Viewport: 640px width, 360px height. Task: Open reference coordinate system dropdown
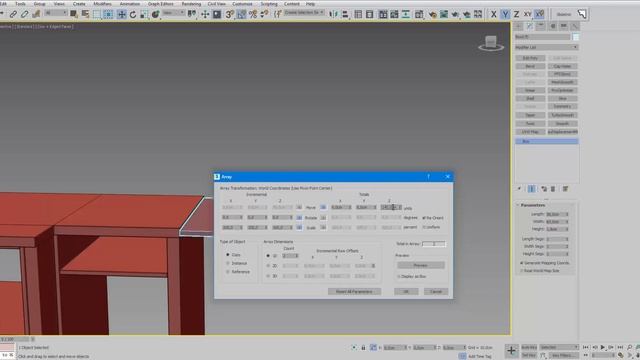[x=173, y=13]
